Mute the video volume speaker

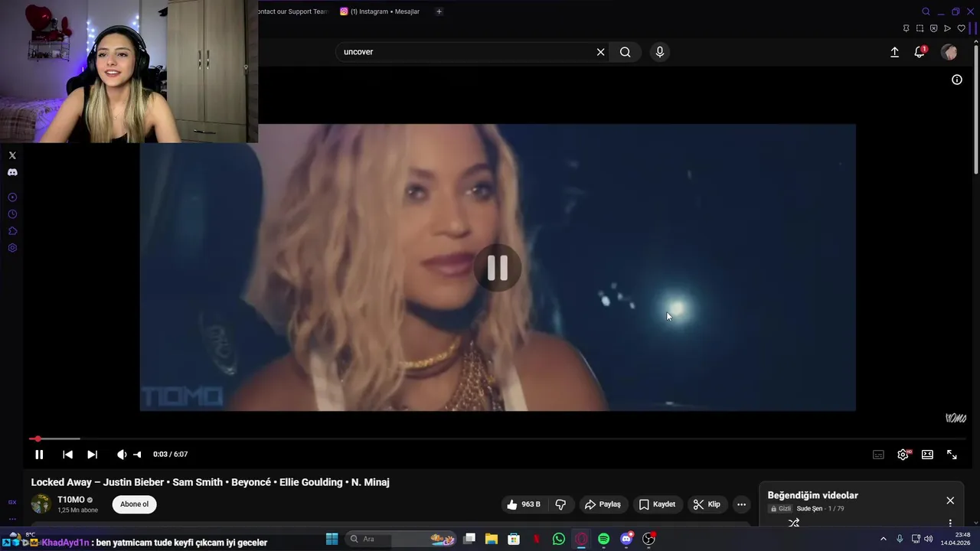121,455
